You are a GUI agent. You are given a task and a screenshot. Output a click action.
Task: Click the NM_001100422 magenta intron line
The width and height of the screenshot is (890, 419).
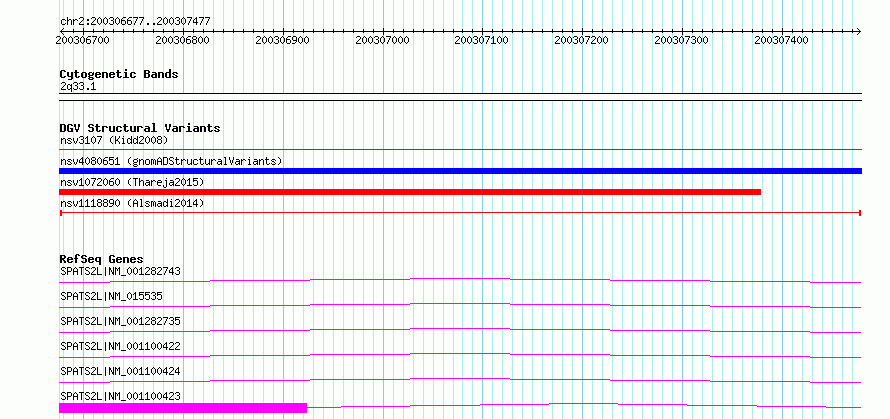click(460, 355)
